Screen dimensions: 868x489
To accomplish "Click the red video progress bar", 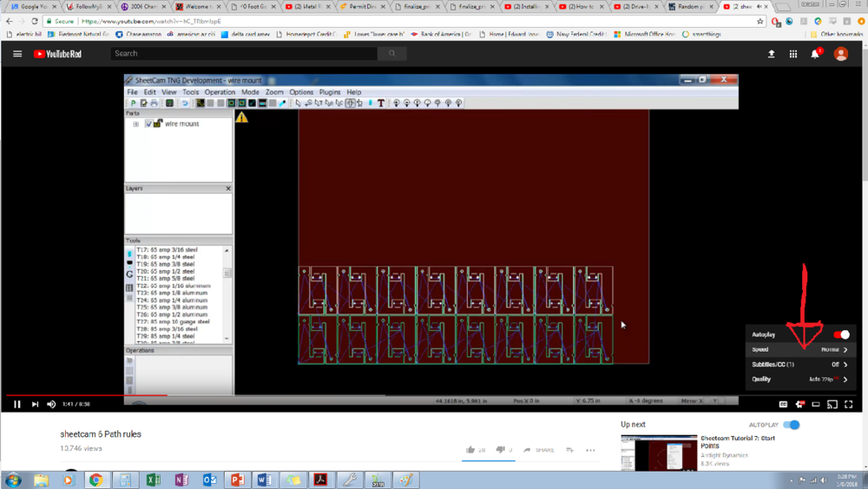I will click(87, 395).
